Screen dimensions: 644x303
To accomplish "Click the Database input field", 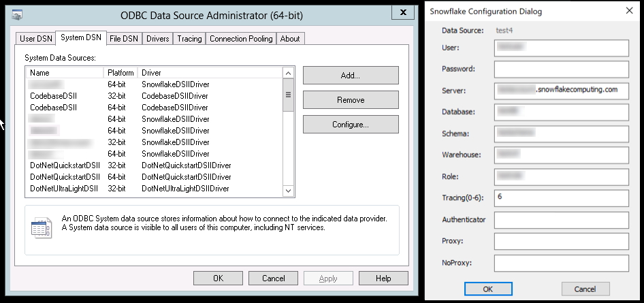I will pyautogui.click(x=562, y=112).
